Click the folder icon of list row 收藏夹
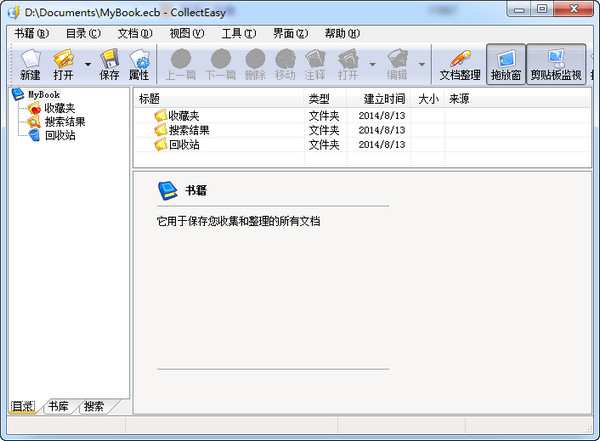The width and height of the screenshot is (600, 441). point(161,116)
